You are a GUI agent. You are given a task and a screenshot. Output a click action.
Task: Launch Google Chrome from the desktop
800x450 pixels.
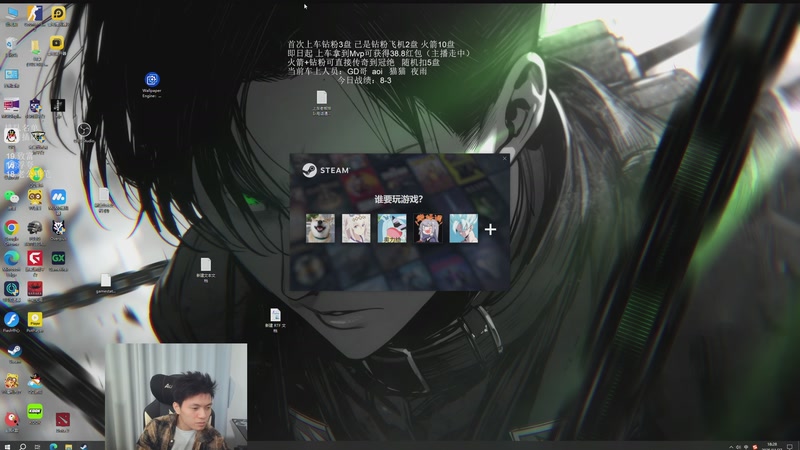(11, 232)
